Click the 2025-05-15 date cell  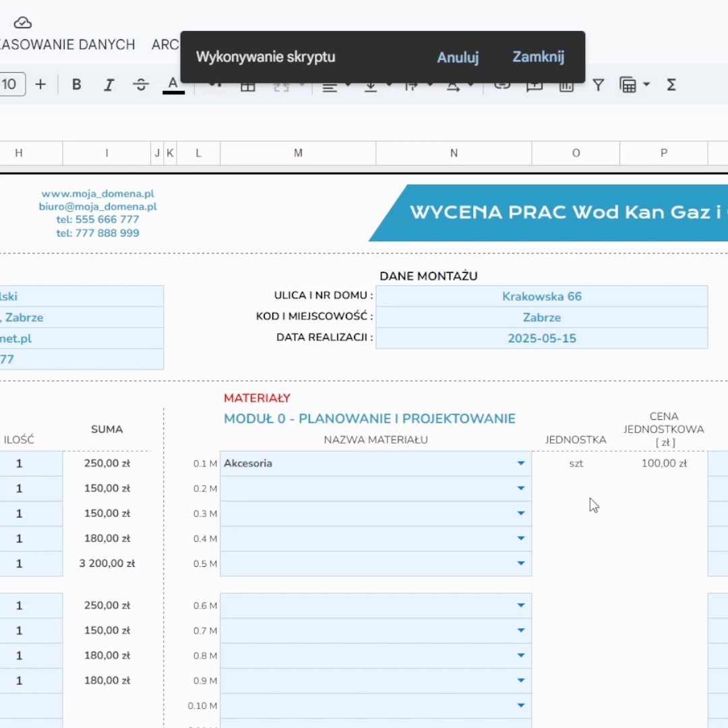click(541, 338)
